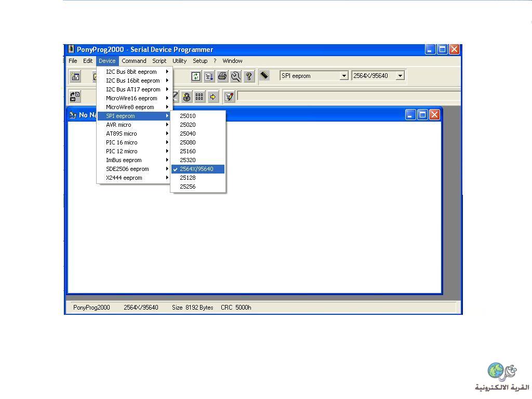532x399 pixels.
Task: Click the Print toolbar icon
Action: pyautogui.click(x=222, y=76)
